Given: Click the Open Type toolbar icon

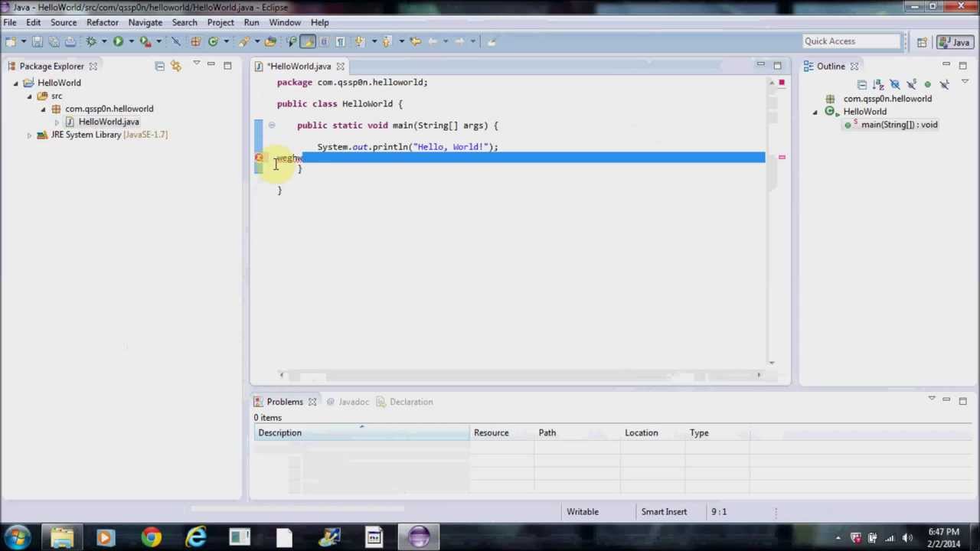Looking at the screenshot, I should point(272,41).
